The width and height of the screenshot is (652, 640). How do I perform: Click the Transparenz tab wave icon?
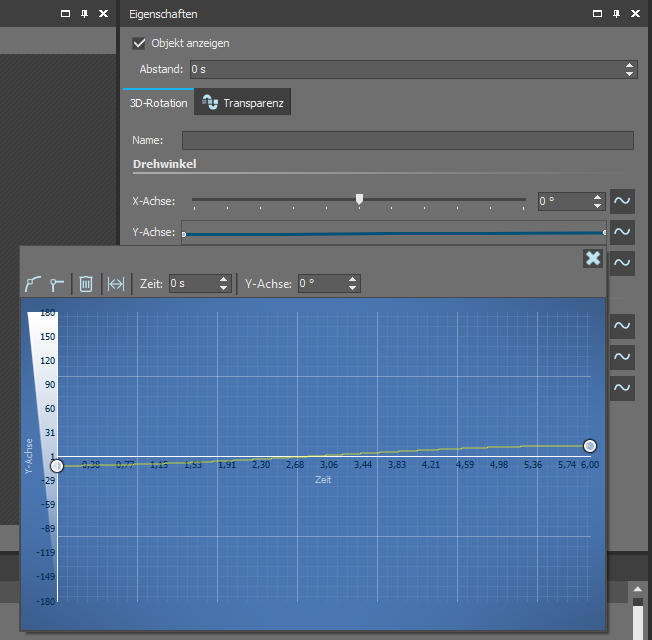[x=210, y=103]
